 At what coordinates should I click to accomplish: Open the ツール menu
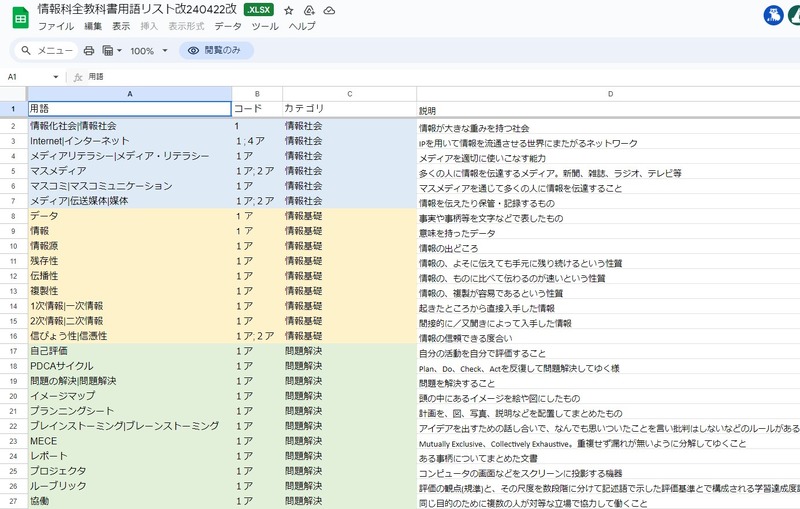[265, 26]
